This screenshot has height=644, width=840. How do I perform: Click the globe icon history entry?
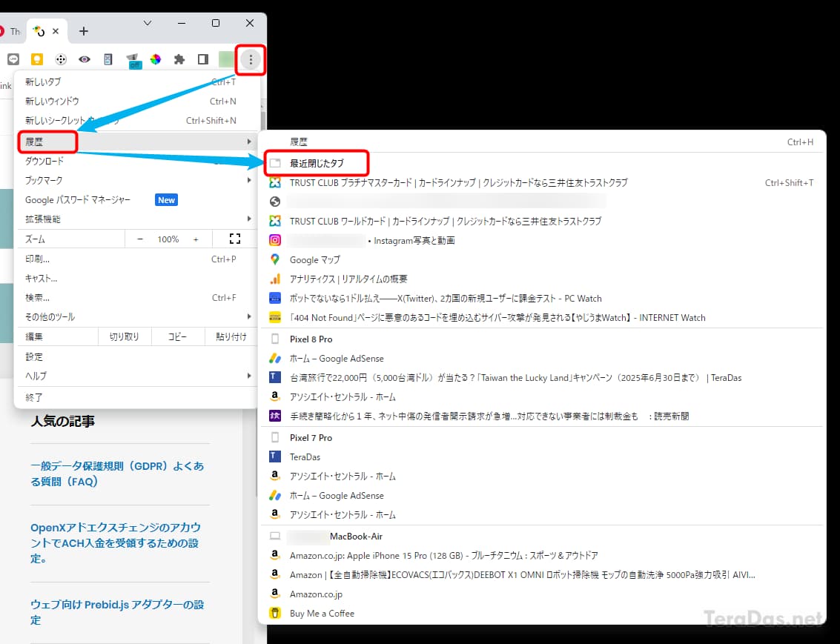(275, 202)
